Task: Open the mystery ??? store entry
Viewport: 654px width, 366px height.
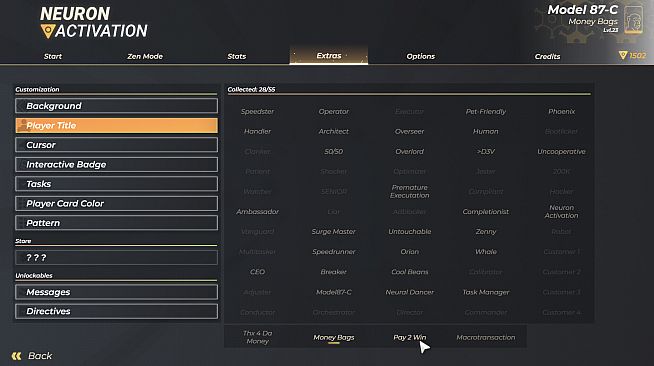Action: [x=116, y=258]
